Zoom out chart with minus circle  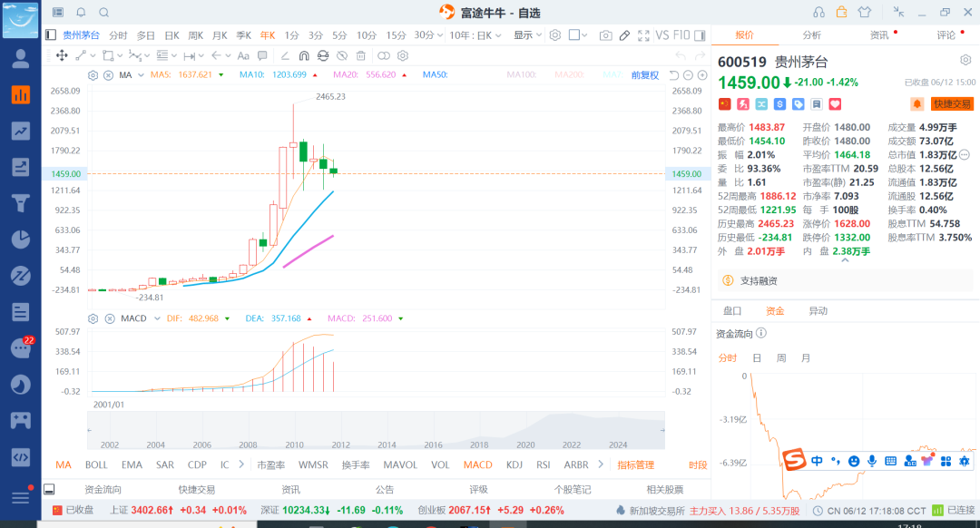(x=688, y=75)
